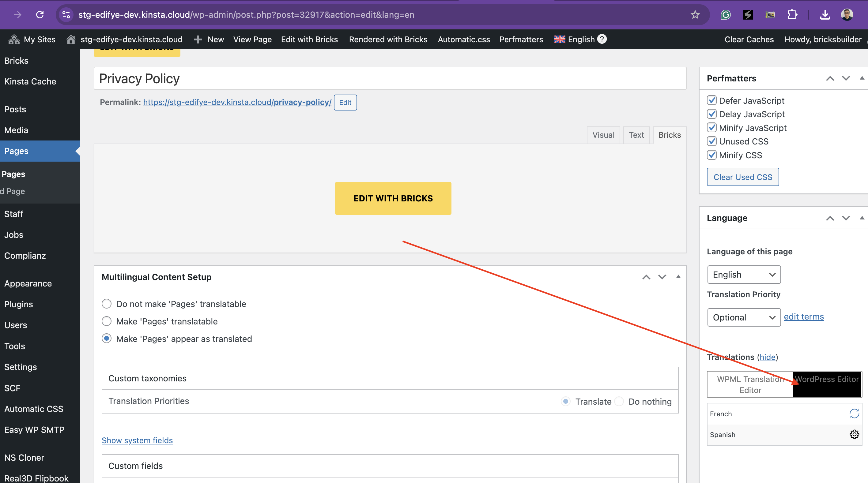This screenshot has width=868, height=483.
Task: Select WPML Translation Editor option
Action: pyautogui.click(x=750, y=384)
